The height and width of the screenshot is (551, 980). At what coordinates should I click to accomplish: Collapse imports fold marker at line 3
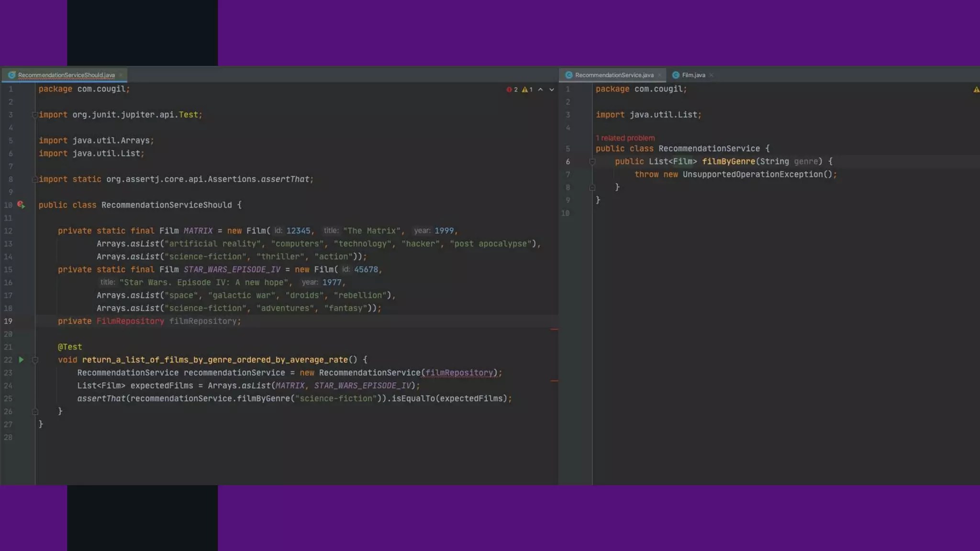[x=35, y=115]
